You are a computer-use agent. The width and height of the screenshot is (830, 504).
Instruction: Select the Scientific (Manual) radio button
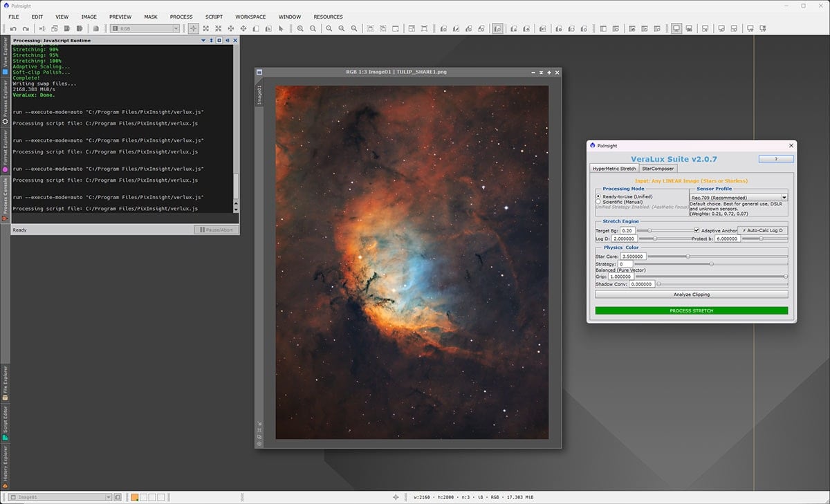pyautogui.click(x=597, y=202)
